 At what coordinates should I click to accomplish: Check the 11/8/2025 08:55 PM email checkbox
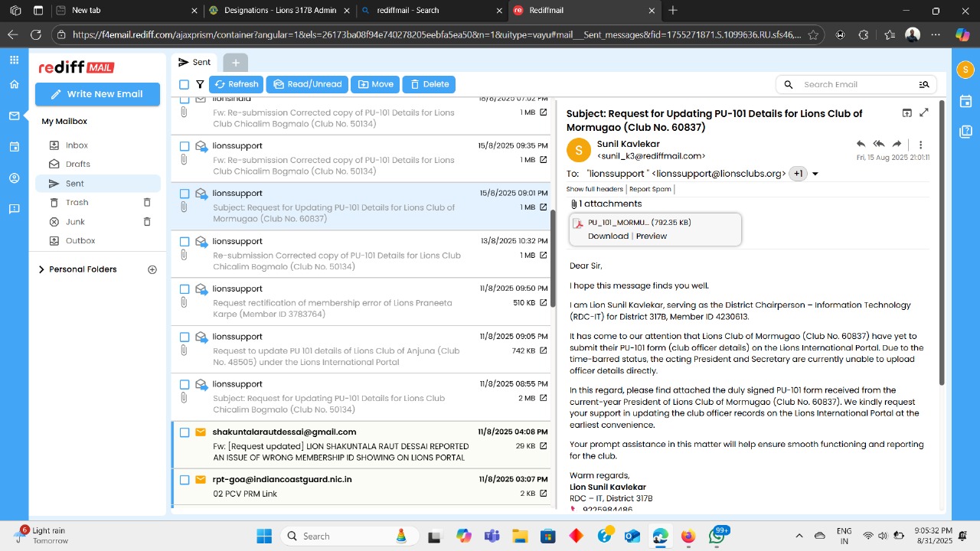(184, 384)
